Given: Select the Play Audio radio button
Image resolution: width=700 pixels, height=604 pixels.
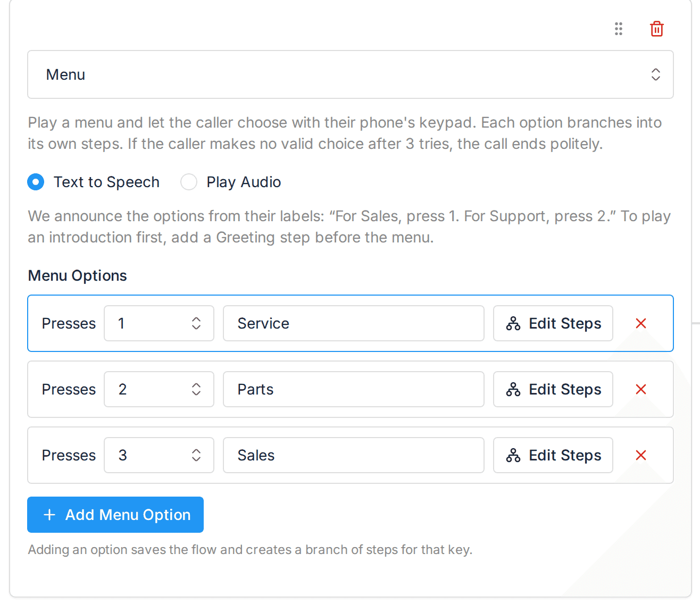Looking at the screenshot, I should click(x=189, y=182).
